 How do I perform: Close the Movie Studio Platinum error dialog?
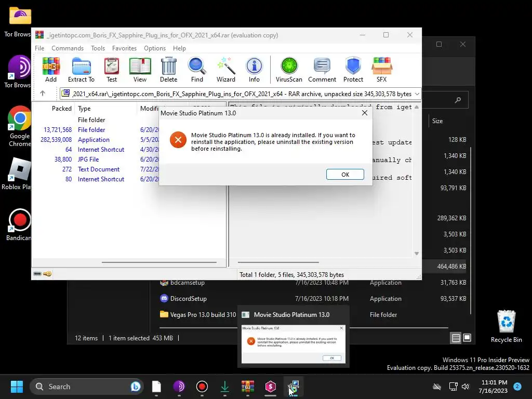[365, 113]
